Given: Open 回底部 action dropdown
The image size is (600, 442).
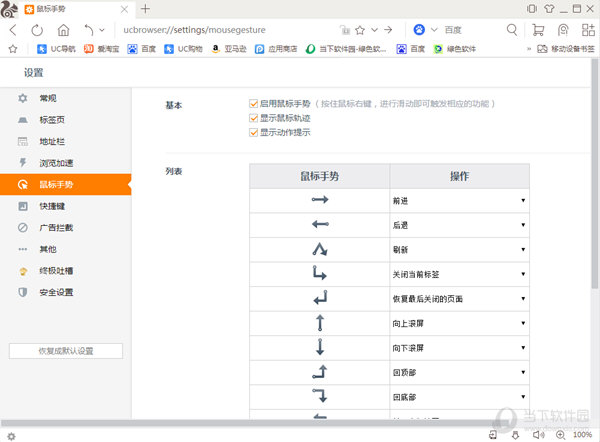Looking at the screenshot, I should point(460,396).
